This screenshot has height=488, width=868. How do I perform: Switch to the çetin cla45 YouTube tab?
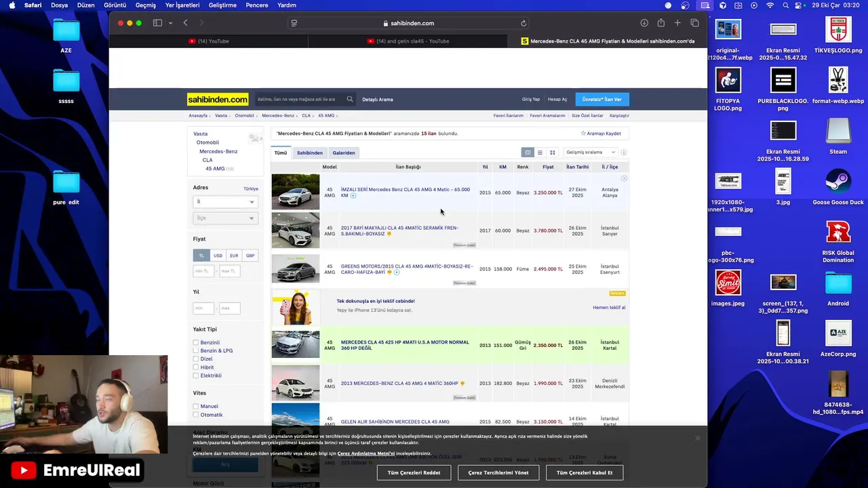408,41
